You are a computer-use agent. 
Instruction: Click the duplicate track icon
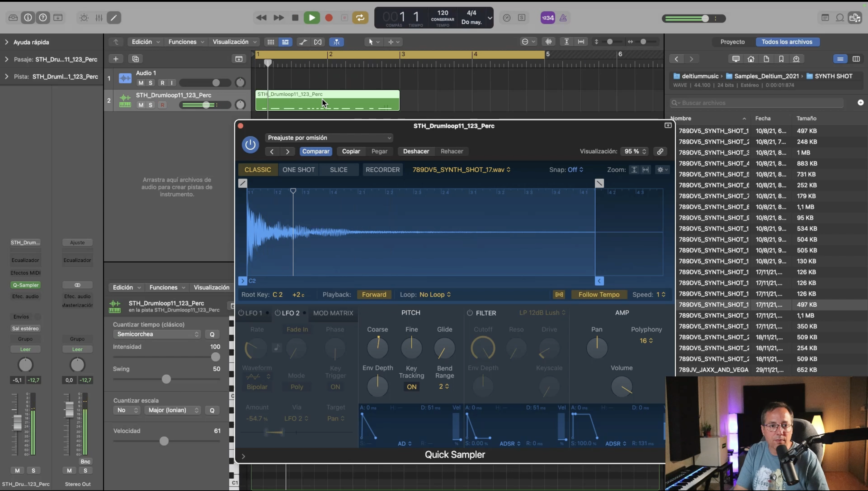[135, 59]
